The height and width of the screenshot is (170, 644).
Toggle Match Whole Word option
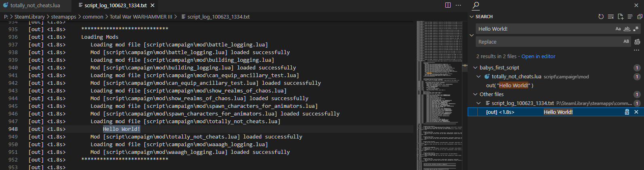coord(627,29)
